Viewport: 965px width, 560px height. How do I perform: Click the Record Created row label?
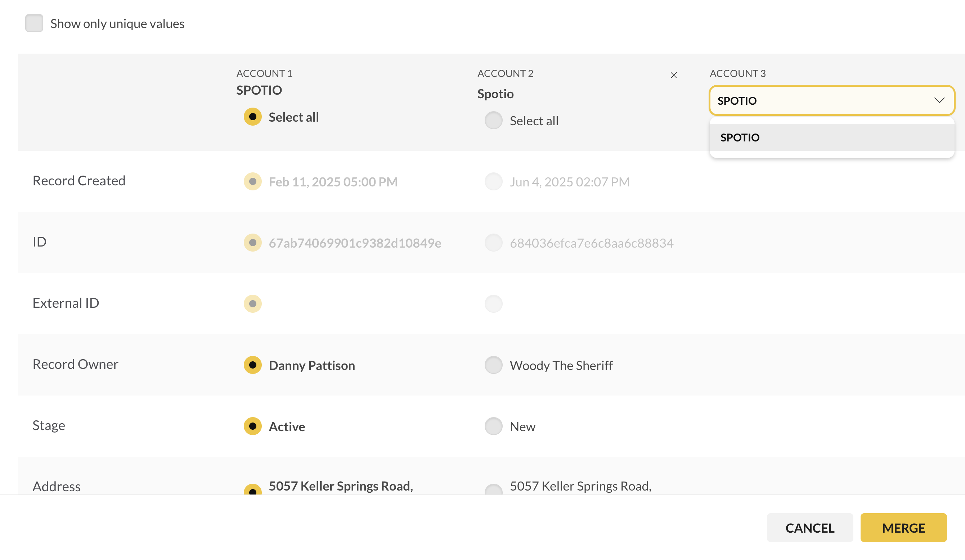tap(79, 181)
